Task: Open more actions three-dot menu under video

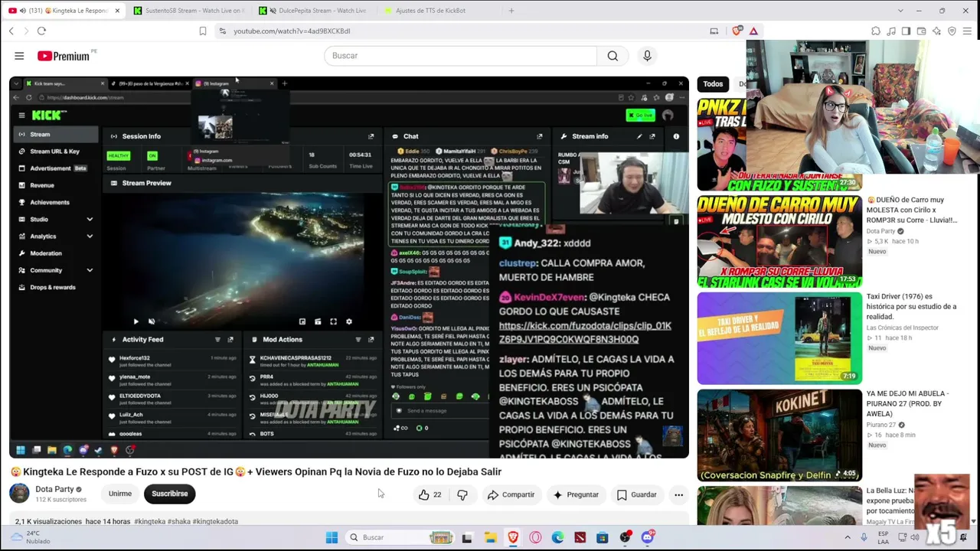Action: (678, 494)
